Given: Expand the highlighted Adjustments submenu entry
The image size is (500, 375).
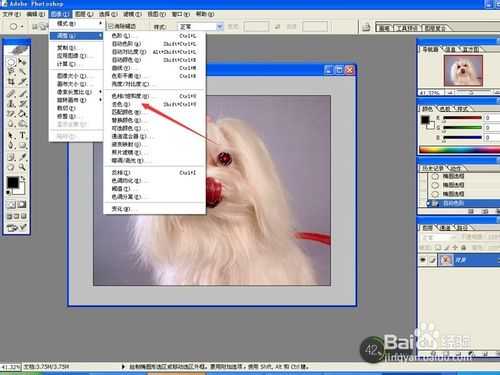Looking at the screenshot, I should pyautogui.click(x=76, y=36).
